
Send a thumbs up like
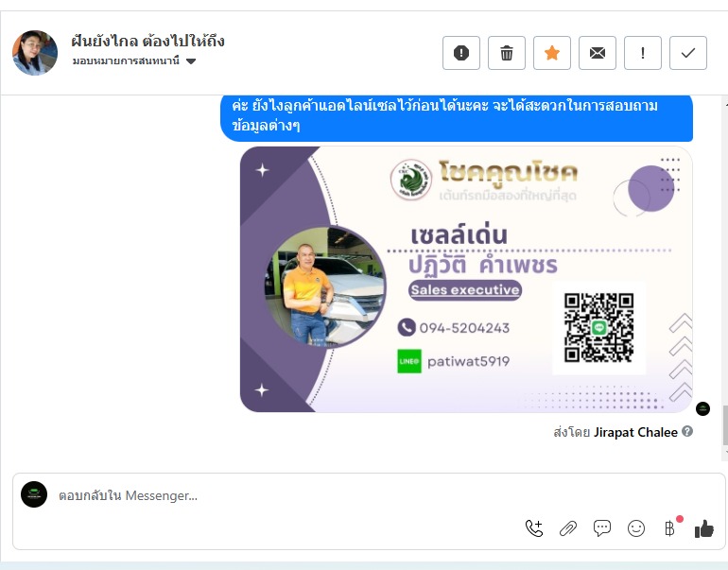(703, 528)
